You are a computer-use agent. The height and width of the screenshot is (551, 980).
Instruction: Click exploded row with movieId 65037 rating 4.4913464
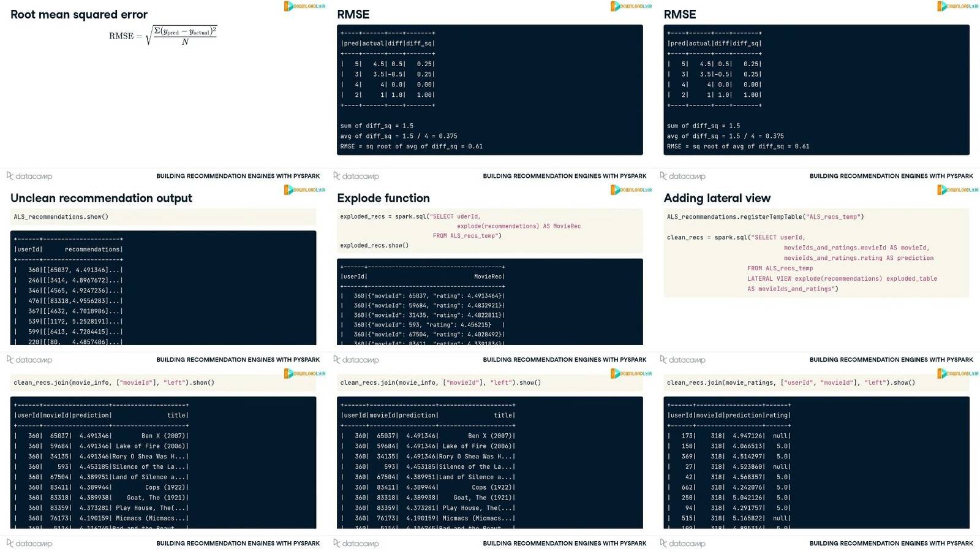423,296
